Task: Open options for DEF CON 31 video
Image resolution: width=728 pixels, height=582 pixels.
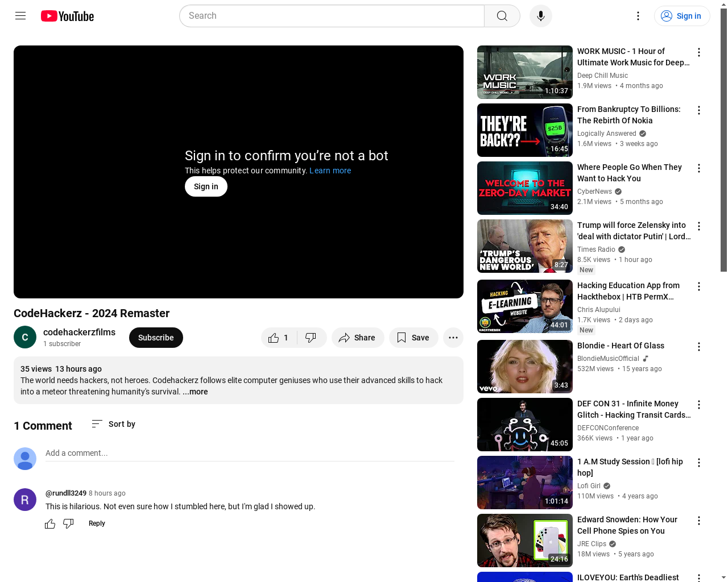Action: click(699, 405)
